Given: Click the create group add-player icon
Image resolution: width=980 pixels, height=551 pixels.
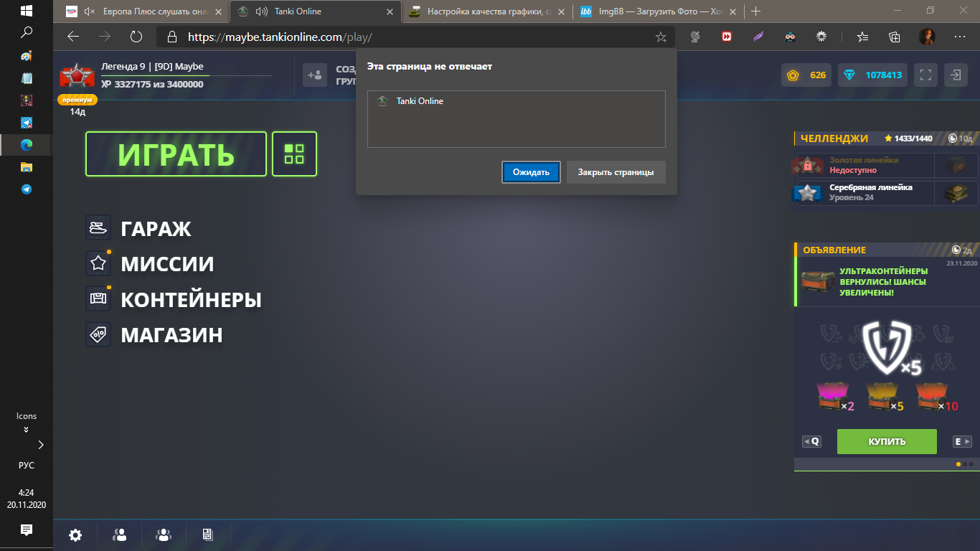Looking at the screenshot, I should [x=315, y=75].
